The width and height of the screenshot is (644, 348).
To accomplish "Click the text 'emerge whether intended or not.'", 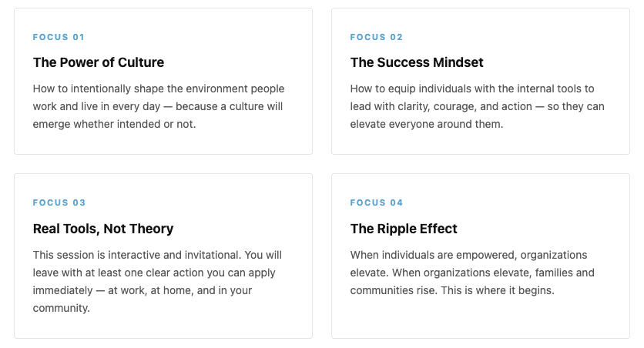I will 114,124.
